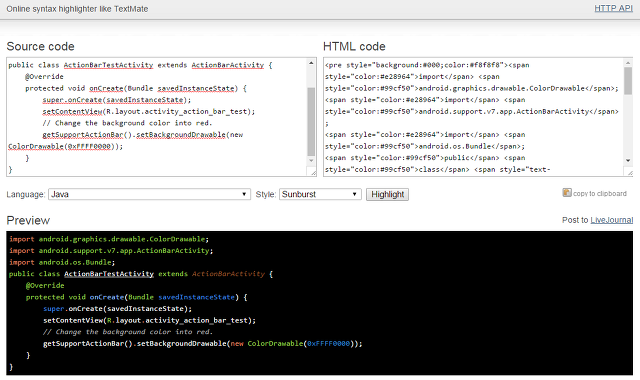The height and width of the screenshot is (380, 640).
Task: Click the comment line in Source code box
Action: (x=127, y=123)
